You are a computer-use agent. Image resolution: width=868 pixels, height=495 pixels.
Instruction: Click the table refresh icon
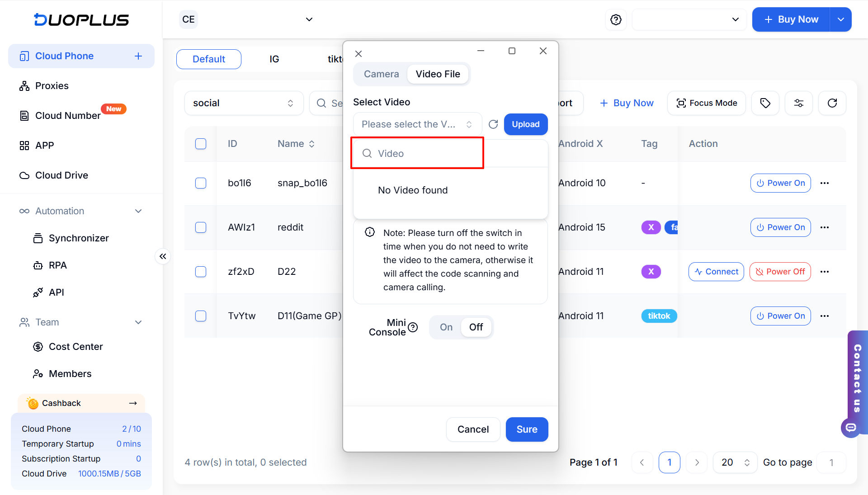832,103
